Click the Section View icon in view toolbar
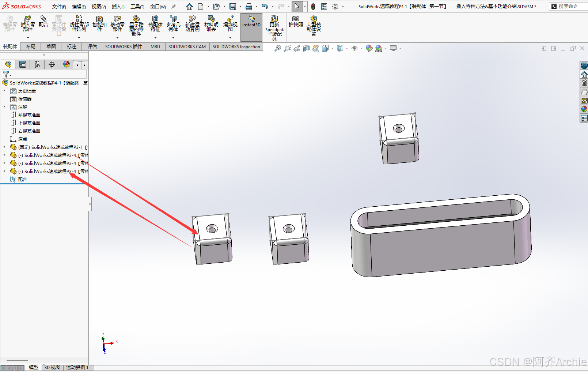The height and width of the screenshot is (372, 588). point(306,48)
